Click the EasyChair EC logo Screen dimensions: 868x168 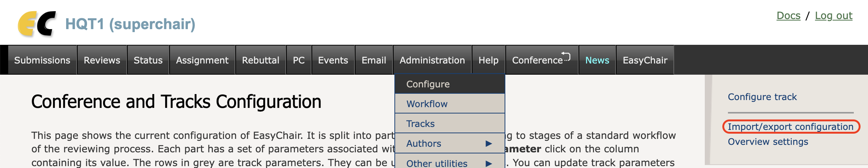(x=37, y=24)
